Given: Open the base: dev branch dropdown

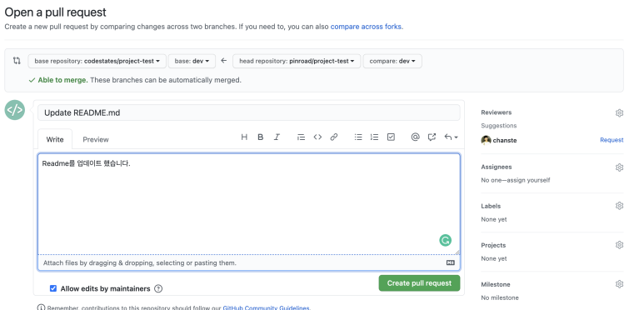Looking at the screenshot, I should (192, 61).
